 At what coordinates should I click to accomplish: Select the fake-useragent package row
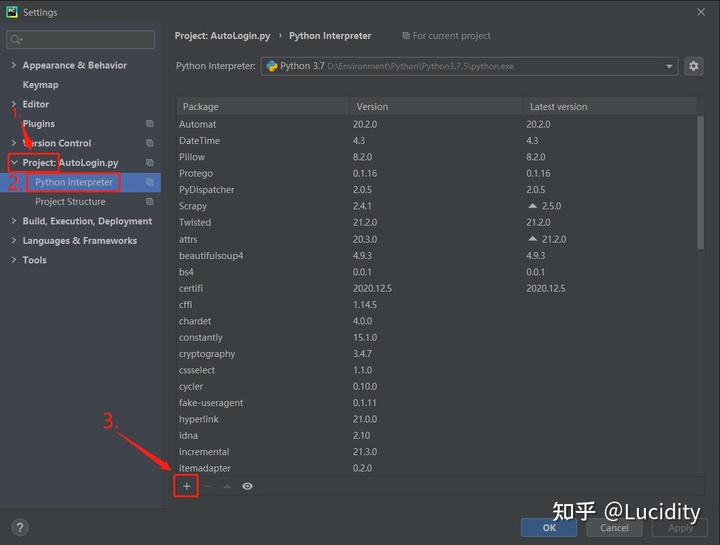click(437, 403)
